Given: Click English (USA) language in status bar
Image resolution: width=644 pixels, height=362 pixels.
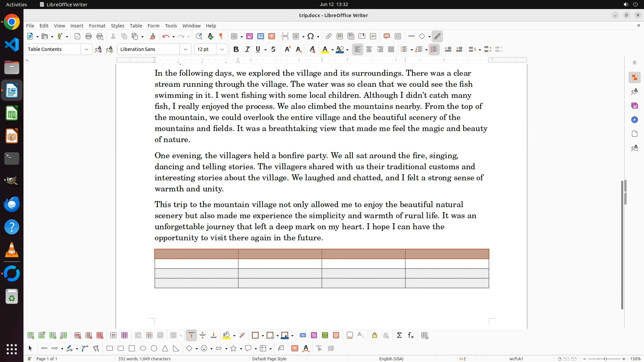Looking at the screenshot, I should point(391,359).
